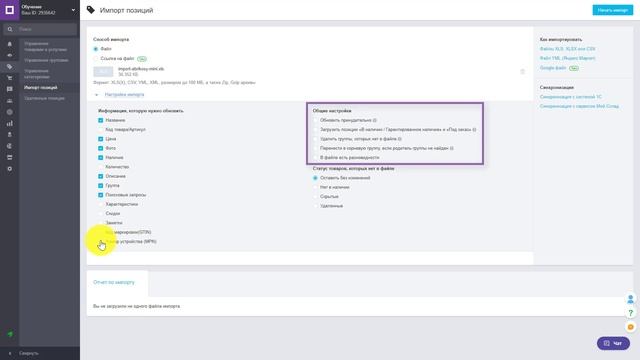Image resolution: width=640 pixels, height=360 pixels.
Task: Click the "Начать импорт" button
Action: coord(612,10)
